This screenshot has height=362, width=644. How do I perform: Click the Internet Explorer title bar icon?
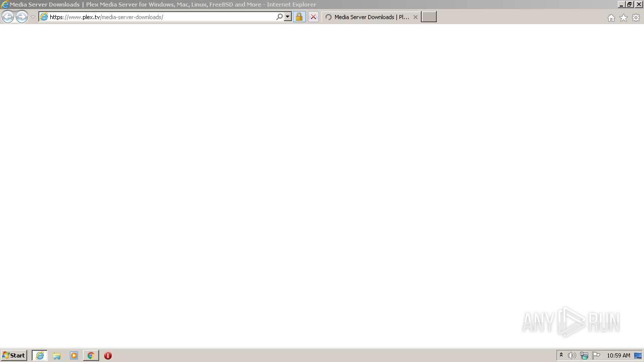5,5
